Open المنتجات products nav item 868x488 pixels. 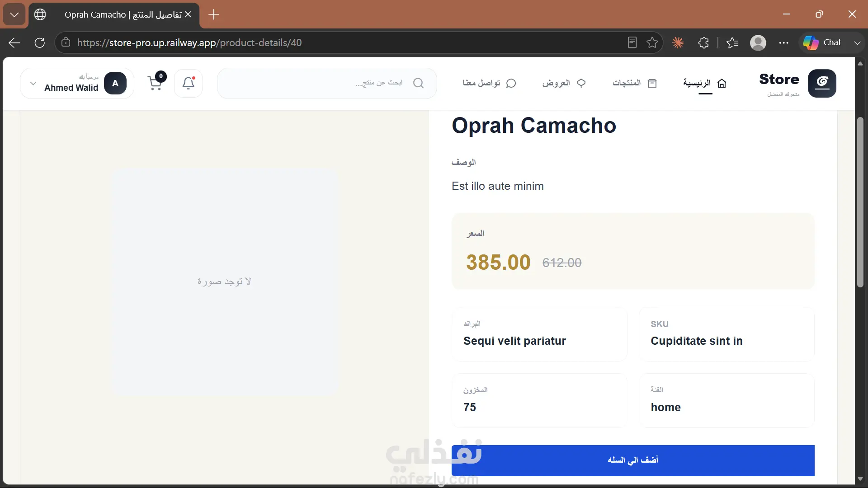click(x=635, y=83)
